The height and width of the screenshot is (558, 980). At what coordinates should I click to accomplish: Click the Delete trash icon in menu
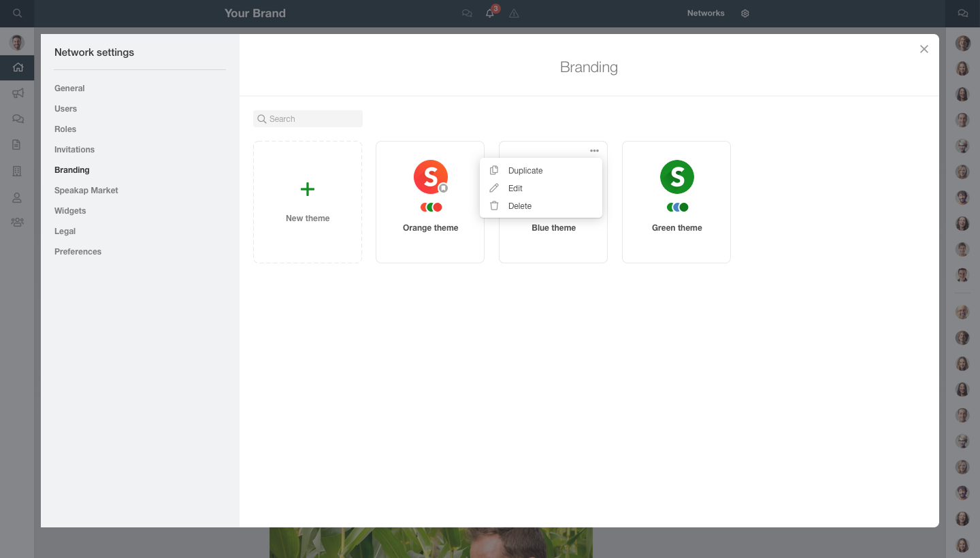pos(495,206)
